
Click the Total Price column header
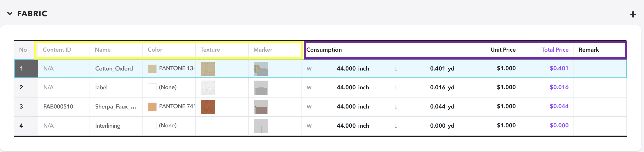point(555,50)
